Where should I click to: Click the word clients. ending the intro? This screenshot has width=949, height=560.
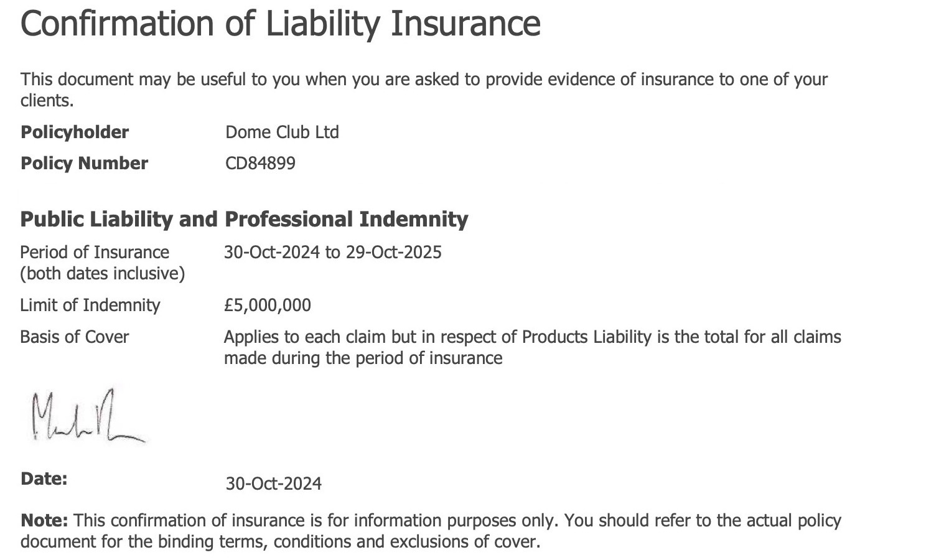pyautogui.click(x=47, y=100)
